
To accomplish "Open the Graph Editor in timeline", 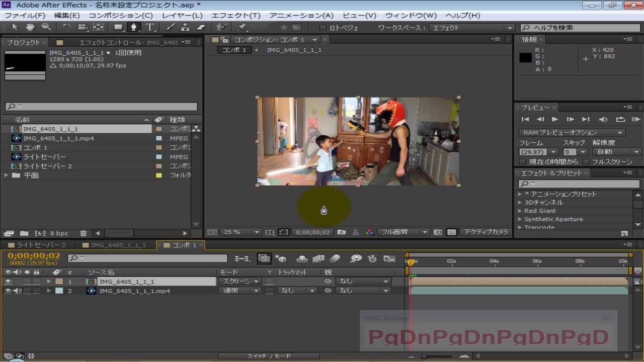I will [389, 258].
